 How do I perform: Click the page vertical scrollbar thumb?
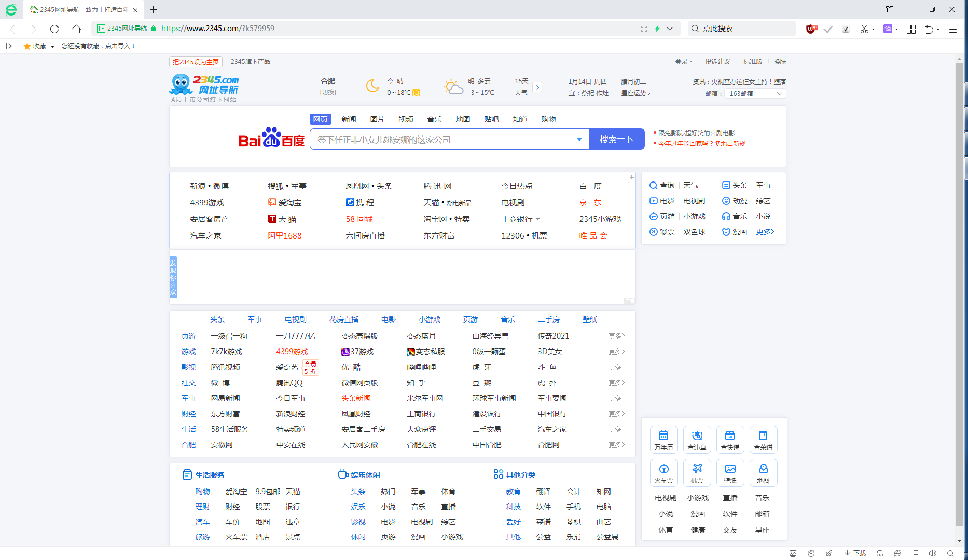pos(959,294)
